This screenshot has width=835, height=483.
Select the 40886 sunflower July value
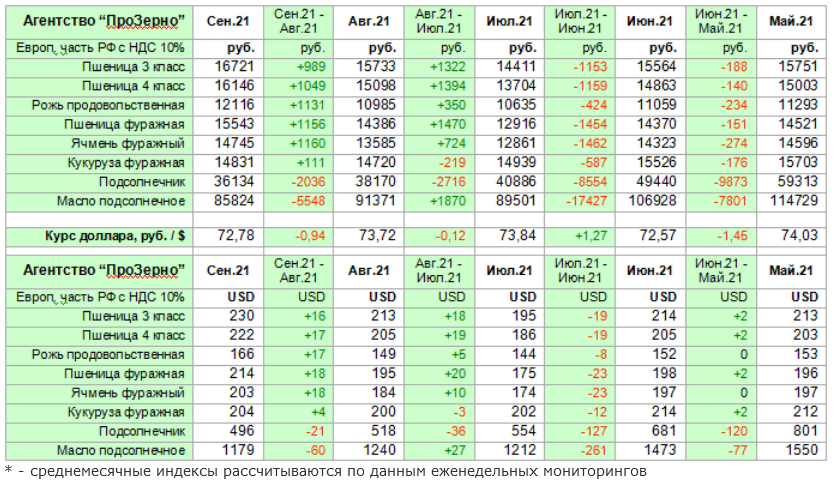pos(509,182)
